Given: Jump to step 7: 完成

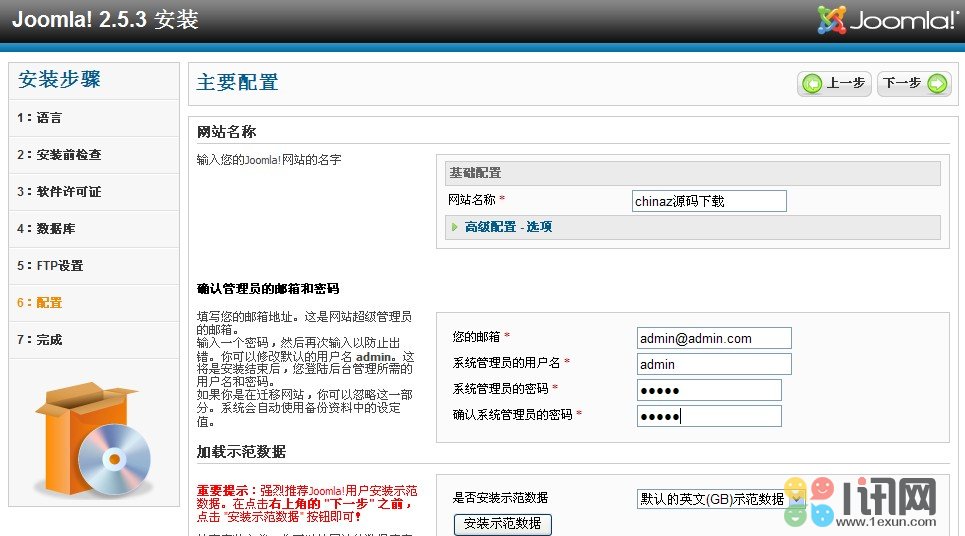Looking at the screenshot, I should [x=40, y=340].
